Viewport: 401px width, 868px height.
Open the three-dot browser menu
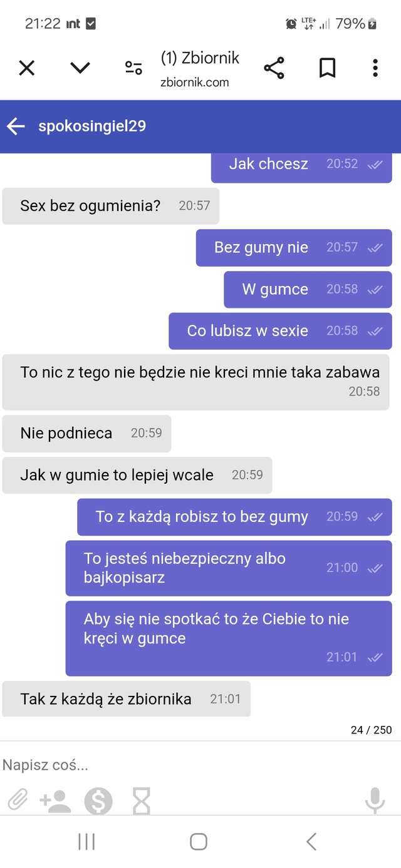point(375,68)
